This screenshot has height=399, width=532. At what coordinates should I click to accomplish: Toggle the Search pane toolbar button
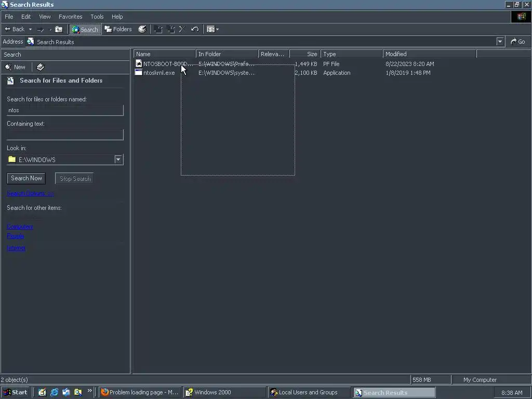(85, 29)
